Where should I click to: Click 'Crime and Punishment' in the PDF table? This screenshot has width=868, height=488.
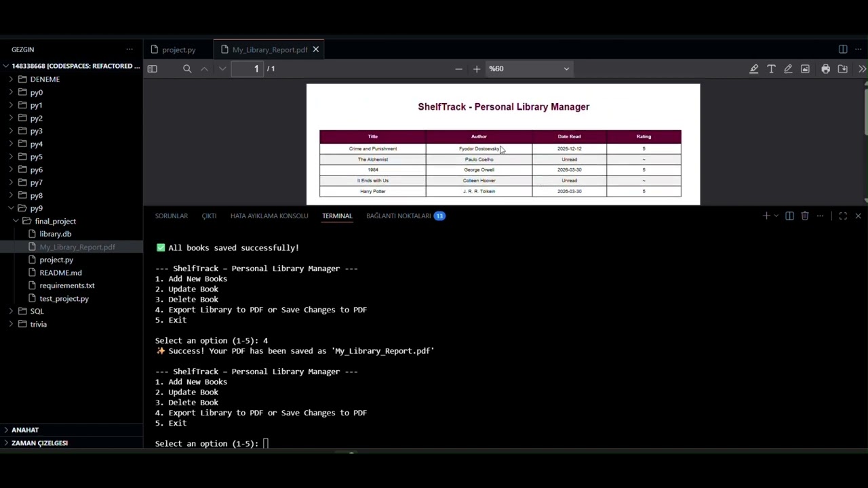click(x=373, y=148)
